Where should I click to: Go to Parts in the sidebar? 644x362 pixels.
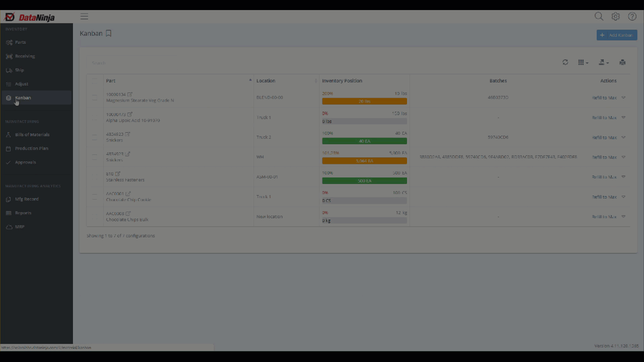[36, 42]
